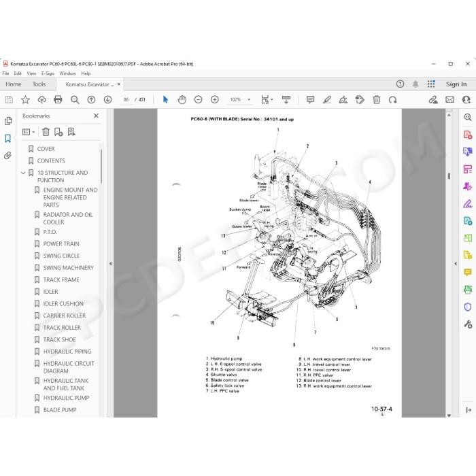
Task: Activate the Hand pan tool
Action: click(182, 99)
